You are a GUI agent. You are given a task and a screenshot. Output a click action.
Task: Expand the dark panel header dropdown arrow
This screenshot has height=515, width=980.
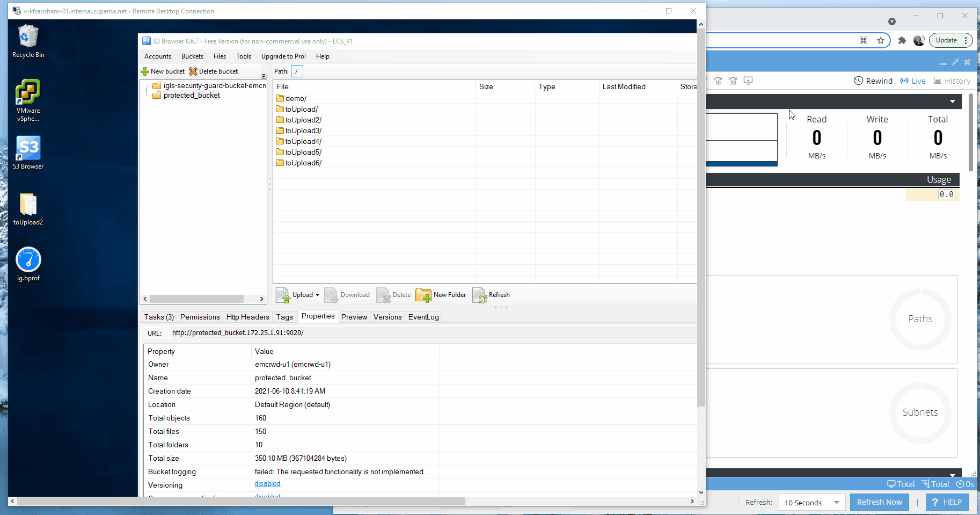953,101
